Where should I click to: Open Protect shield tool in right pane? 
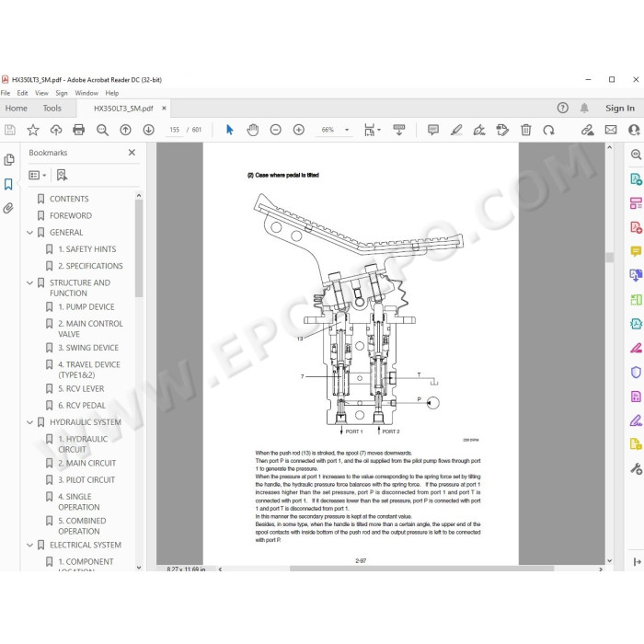coord(636,372)
